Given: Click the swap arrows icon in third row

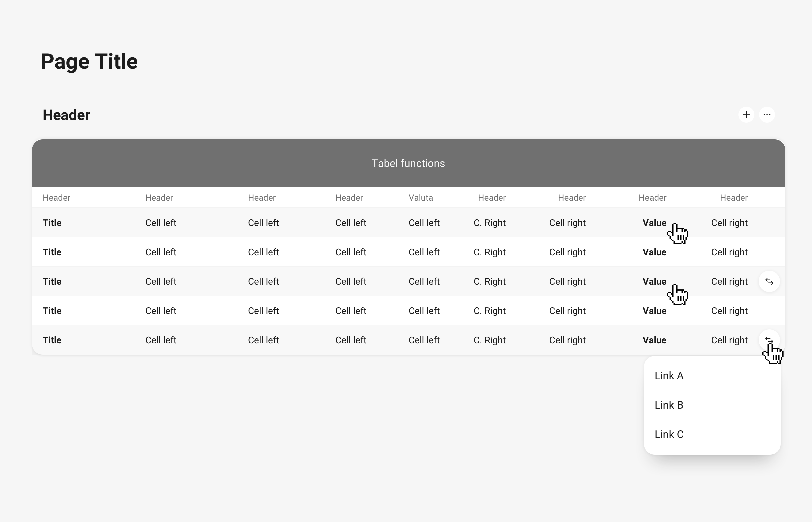Looking at the screenshot, I should 769,281.
